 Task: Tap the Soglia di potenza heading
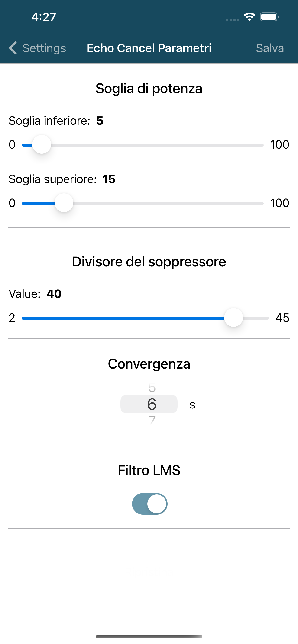pos(149,89)
